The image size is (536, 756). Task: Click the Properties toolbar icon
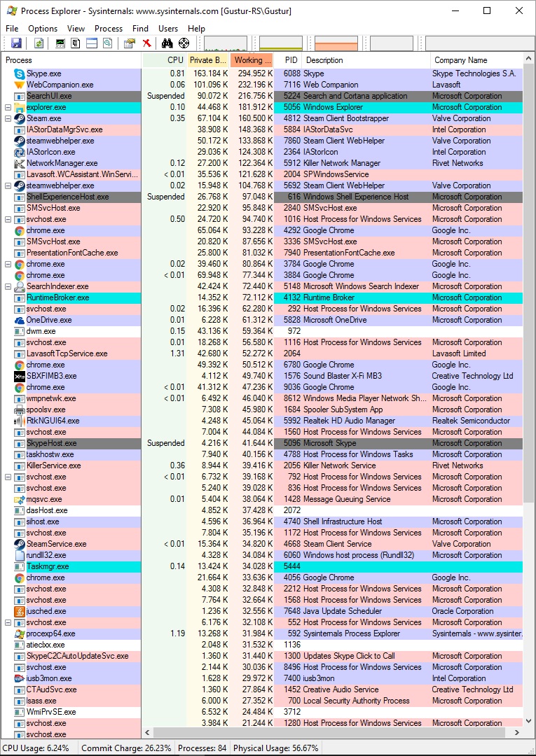tap(129, 43)
